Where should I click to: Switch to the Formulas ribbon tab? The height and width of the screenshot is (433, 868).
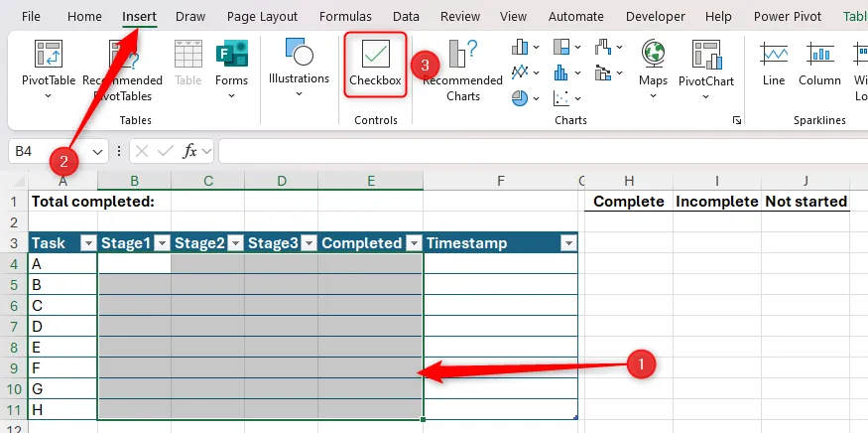click(346, 17)
